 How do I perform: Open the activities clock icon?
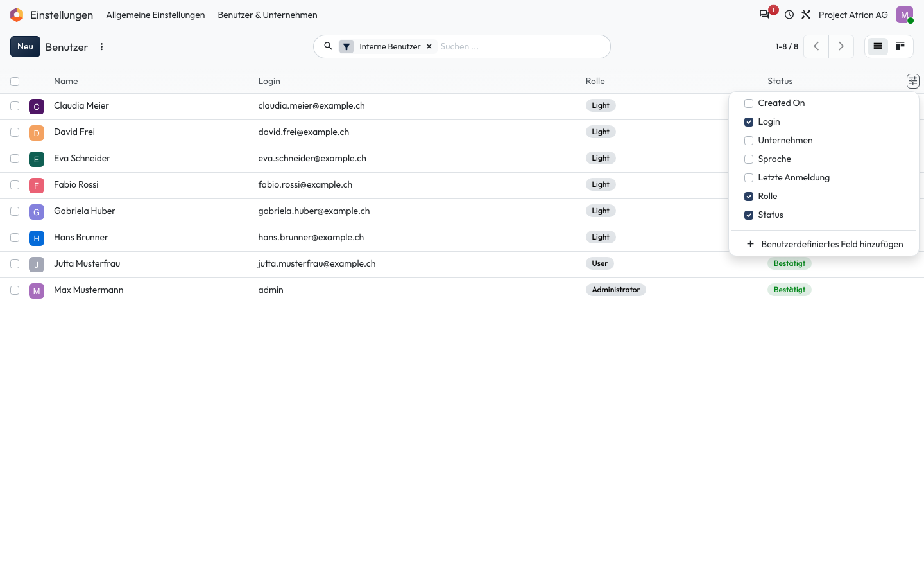pyautogui.click(x=789, y=15)
